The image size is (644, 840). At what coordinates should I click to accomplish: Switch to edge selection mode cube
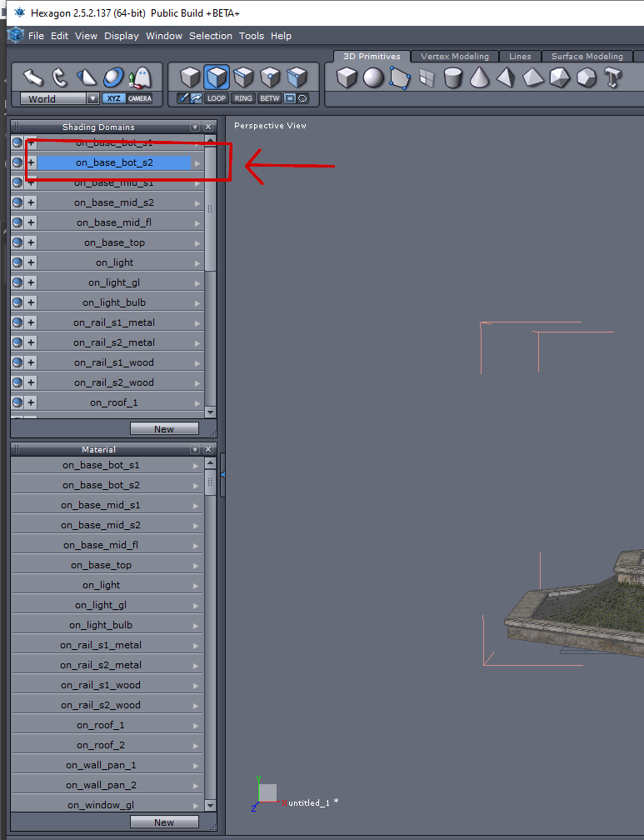243,77
